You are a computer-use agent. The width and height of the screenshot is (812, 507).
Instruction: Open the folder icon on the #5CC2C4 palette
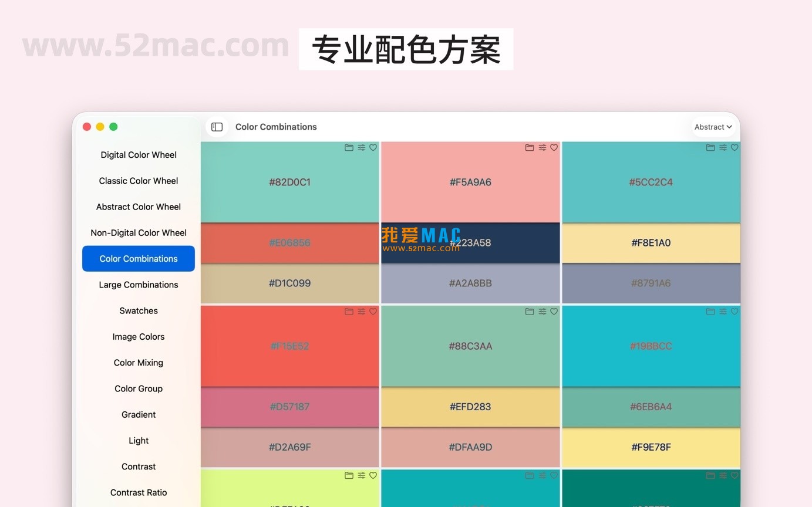710,147
